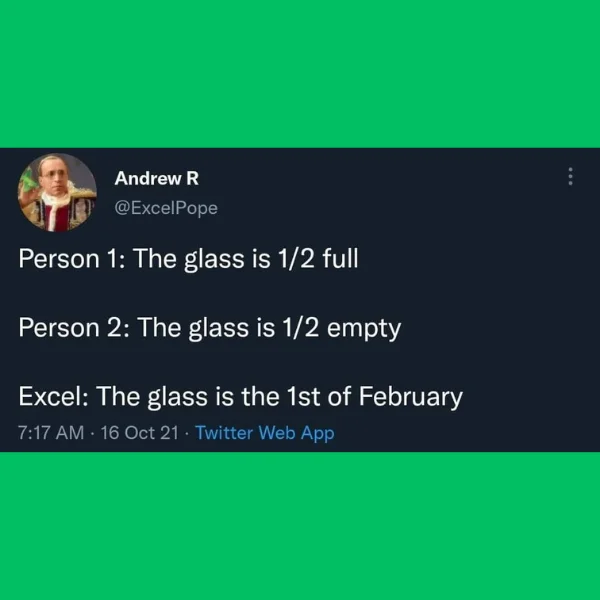The height and width of the screenshot is (600, 600).
Task: Click the text 1/2 empty
Action: click(x=341, y=329)
